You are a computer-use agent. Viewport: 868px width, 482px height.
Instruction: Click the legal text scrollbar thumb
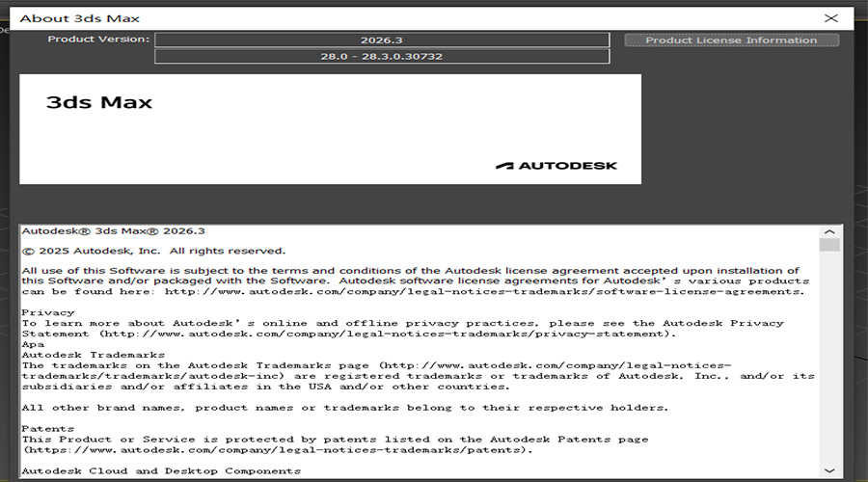829,245
